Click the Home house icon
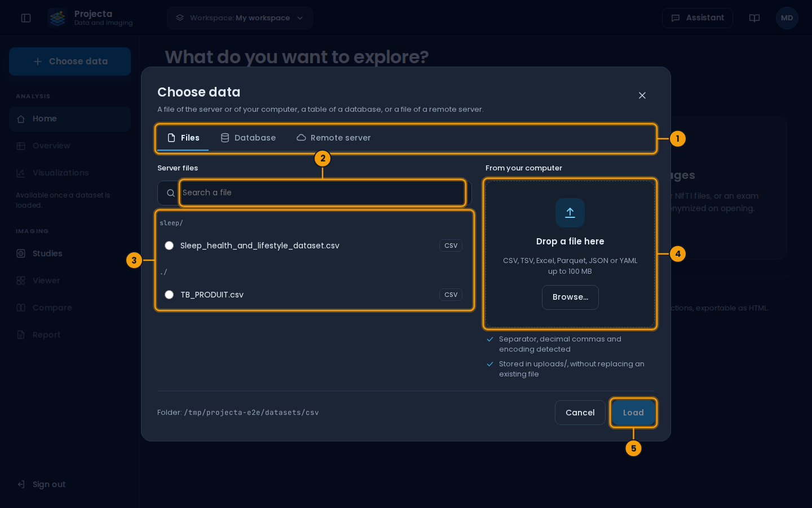Viewport: 812px width, 508px height. tap(21, 119)
